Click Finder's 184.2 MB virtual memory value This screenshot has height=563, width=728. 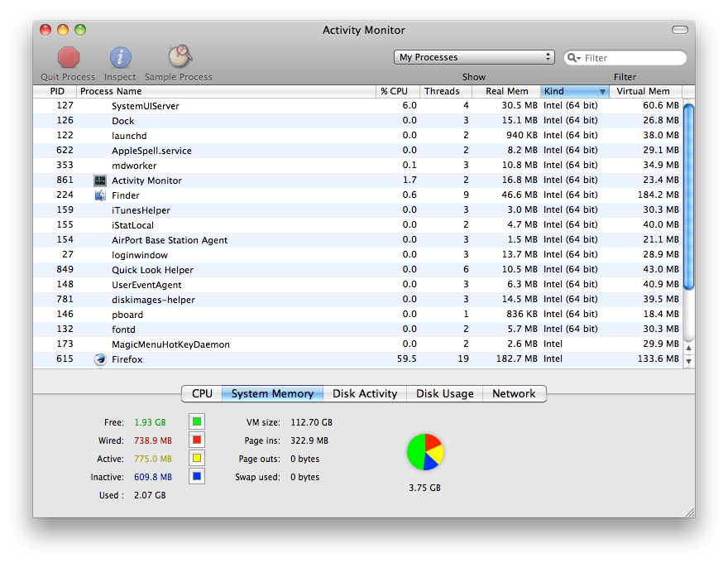pos(658,195)
